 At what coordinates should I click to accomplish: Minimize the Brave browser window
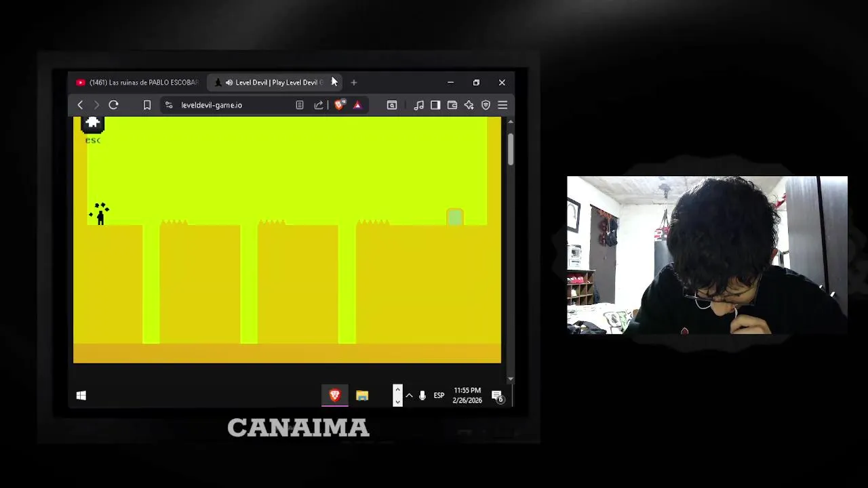click(x=450, y=83)
